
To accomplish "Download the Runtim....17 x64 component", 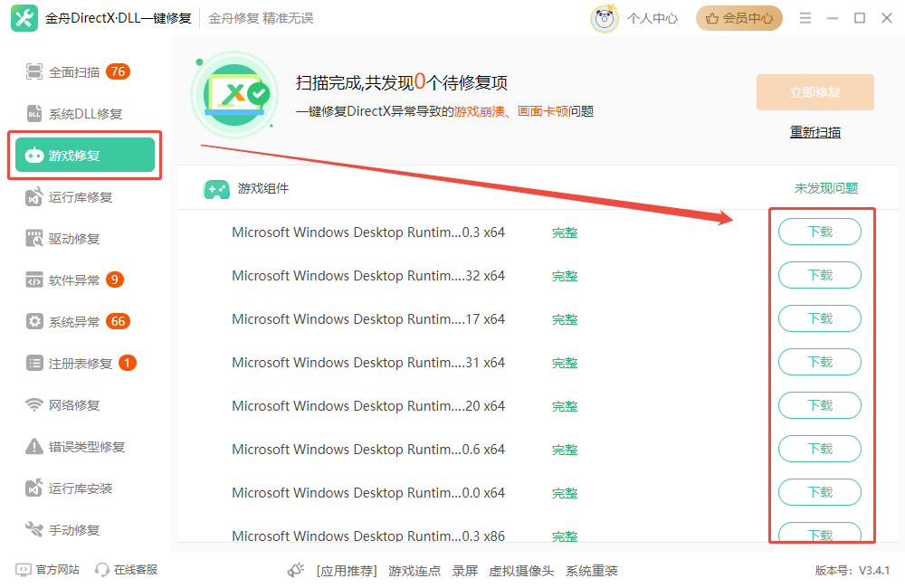I will tap(820, 318).
